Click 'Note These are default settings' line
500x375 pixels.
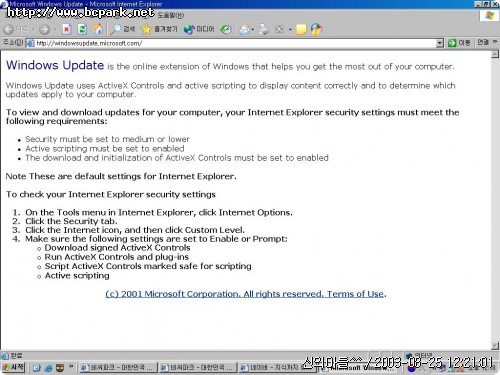click(x=121, y=176)
